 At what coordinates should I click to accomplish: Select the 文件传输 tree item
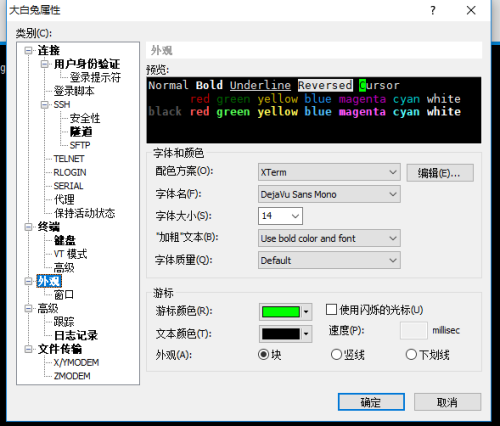pos(60,349)
